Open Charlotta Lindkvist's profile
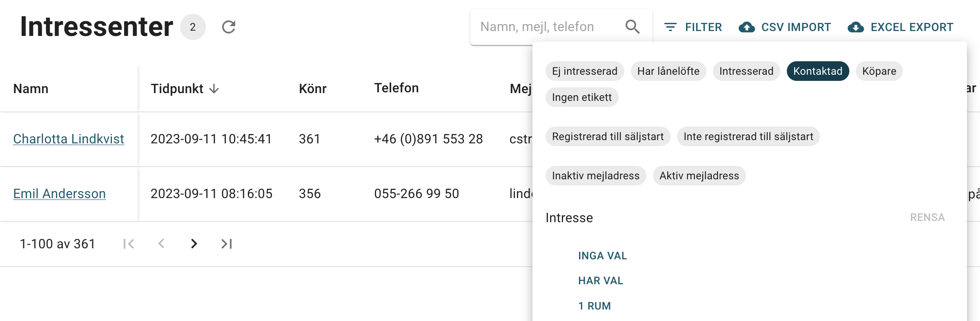The width and height of the screenshot is (980, 321). (x=68, y=139)
